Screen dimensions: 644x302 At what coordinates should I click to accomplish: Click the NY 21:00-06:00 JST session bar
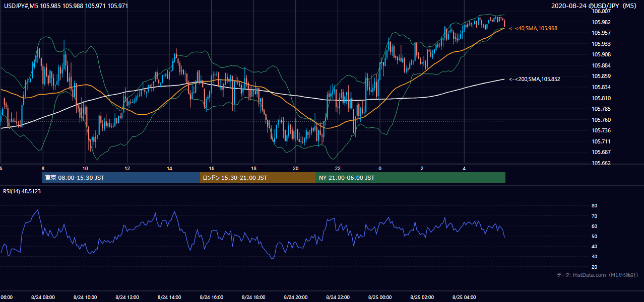click(411, 178)
